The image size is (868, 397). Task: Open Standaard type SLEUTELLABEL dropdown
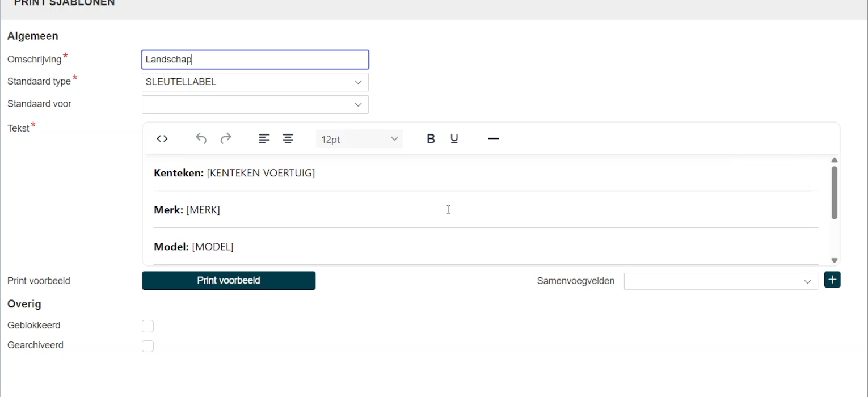click(x=255, y=82)
